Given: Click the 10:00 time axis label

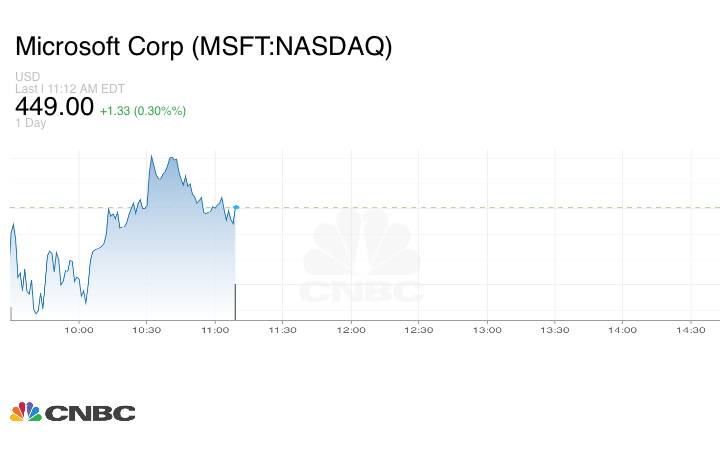Looking at the screenshot, I should point(79,330).
